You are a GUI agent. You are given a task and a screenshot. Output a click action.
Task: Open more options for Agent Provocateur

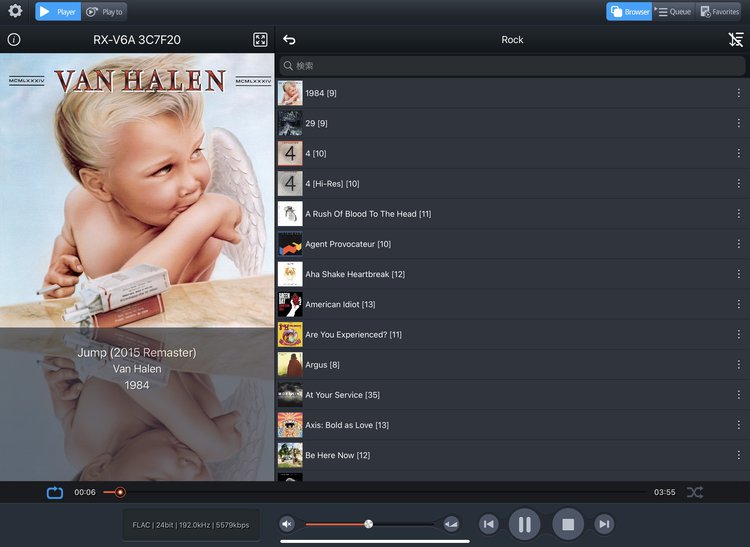(x=739, y=243)
